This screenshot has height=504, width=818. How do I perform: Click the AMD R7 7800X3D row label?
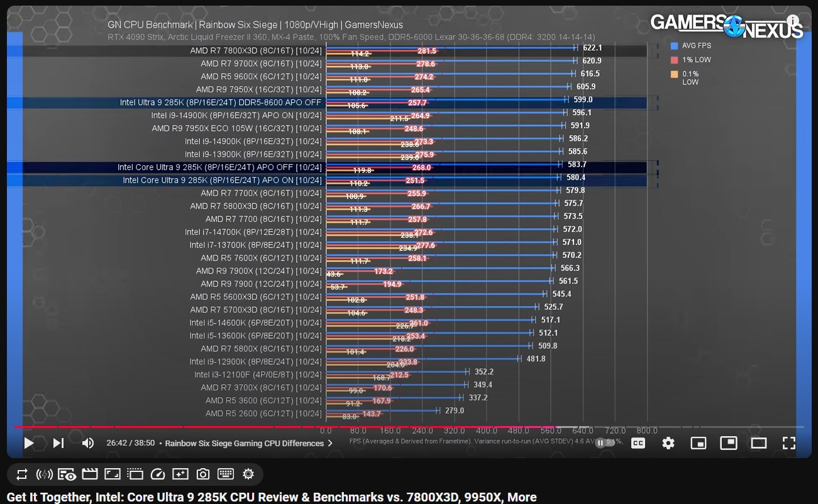[256, 51]
